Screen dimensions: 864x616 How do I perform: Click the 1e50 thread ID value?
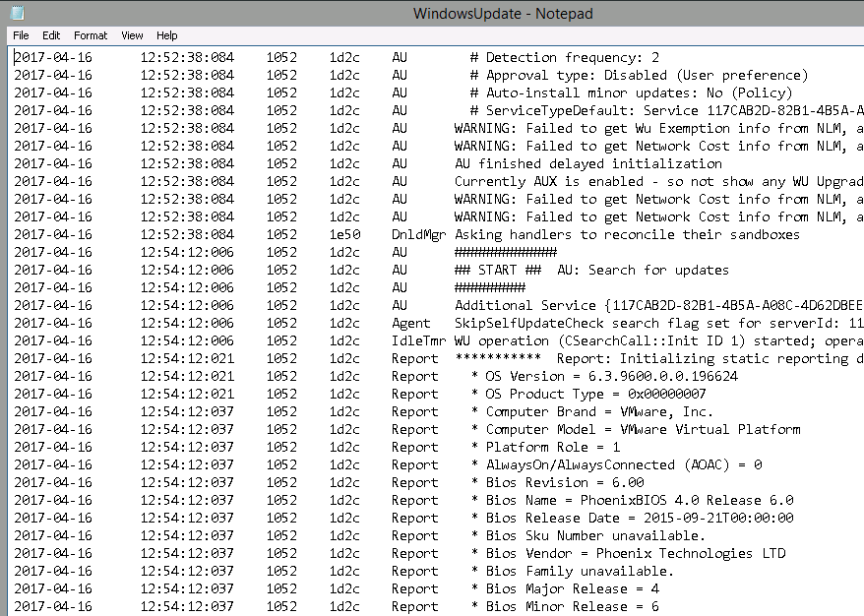(x=344, y=234)
